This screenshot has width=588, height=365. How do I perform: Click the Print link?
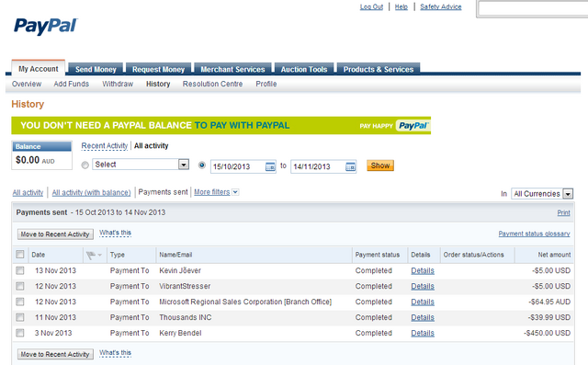[x=563, y=212]
